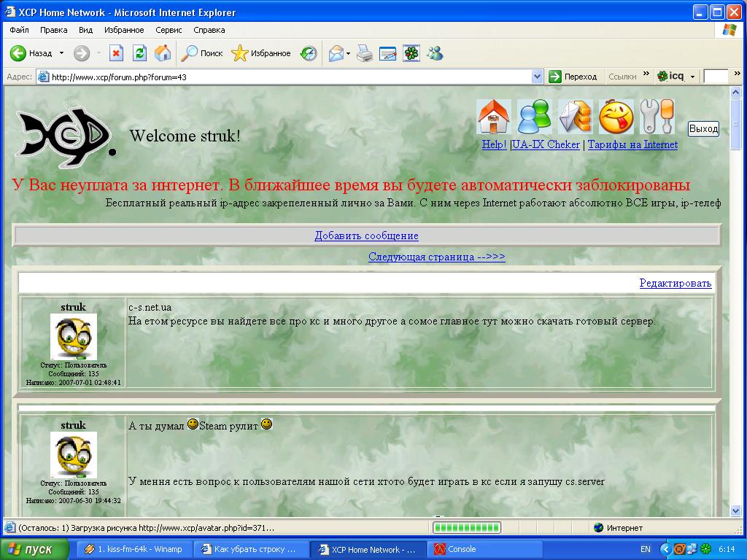The width and height of the screenshot is (747, 560).
Task: Click the Back (Назад) arrow icon
Action: [18, 53]
